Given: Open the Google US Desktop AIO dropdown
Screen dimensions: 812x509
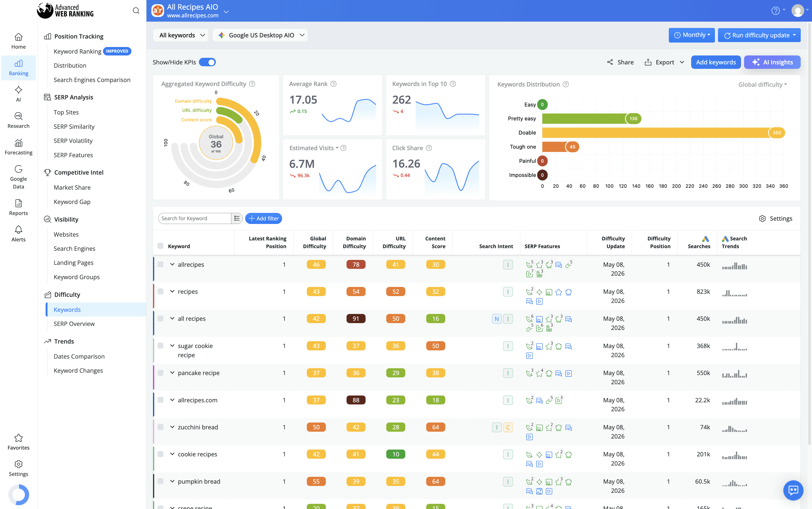Looking at the screenshot, I should tap(260, 35).
